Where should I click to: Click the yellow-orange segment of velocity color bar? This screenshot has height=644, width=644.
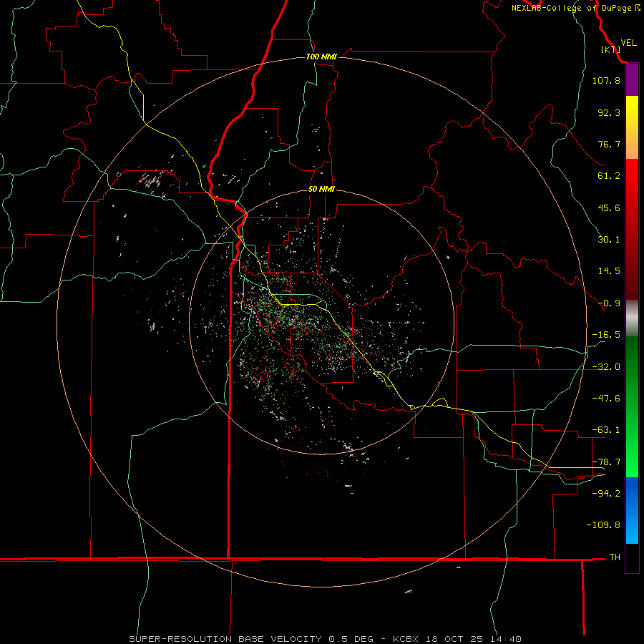(x=632, y=127)
